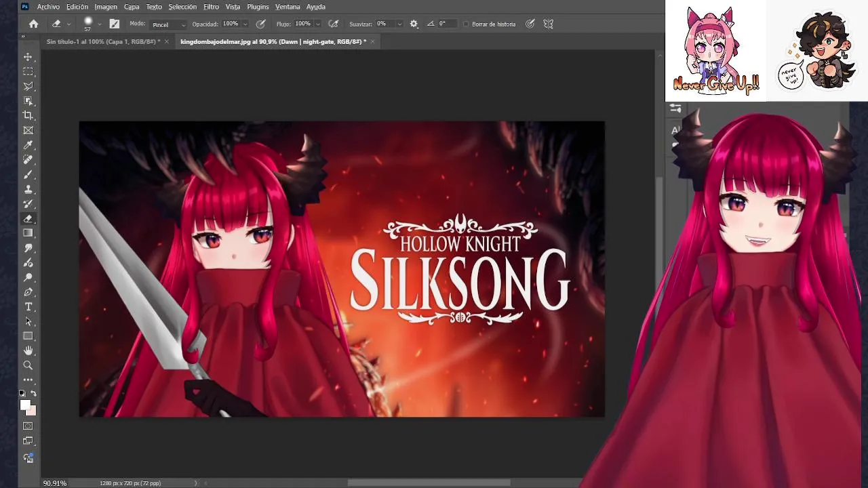868x488 pixels.
Task: Select the Rectangular Marquee tool
Action: click(x=28, y=71)
